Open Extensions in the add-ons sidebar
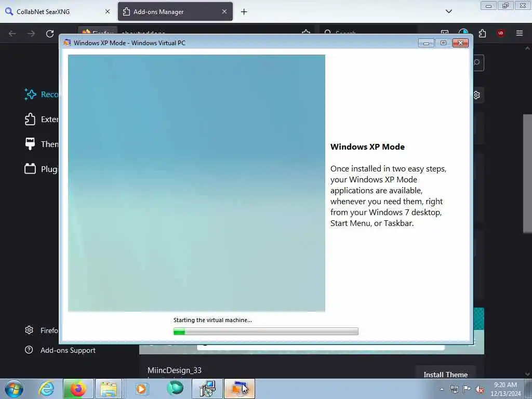The height and width of the screenshot is (399, 532). tap(41, 119)
